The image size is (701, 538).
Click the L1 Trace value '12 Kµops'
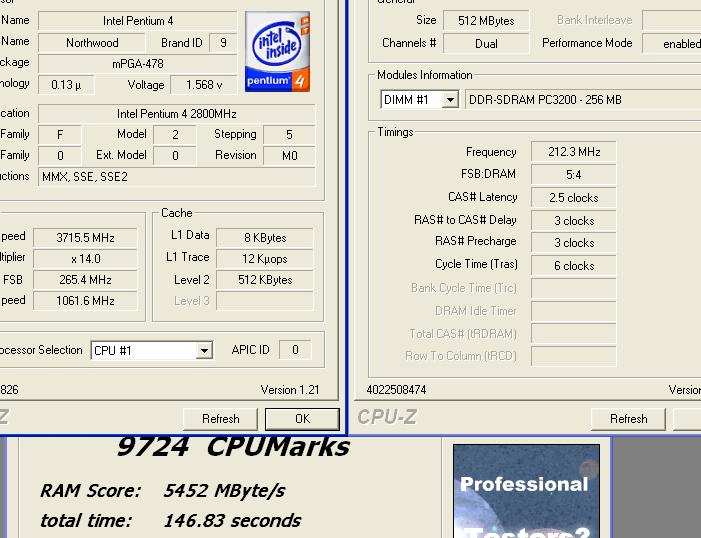pos(265,259)
